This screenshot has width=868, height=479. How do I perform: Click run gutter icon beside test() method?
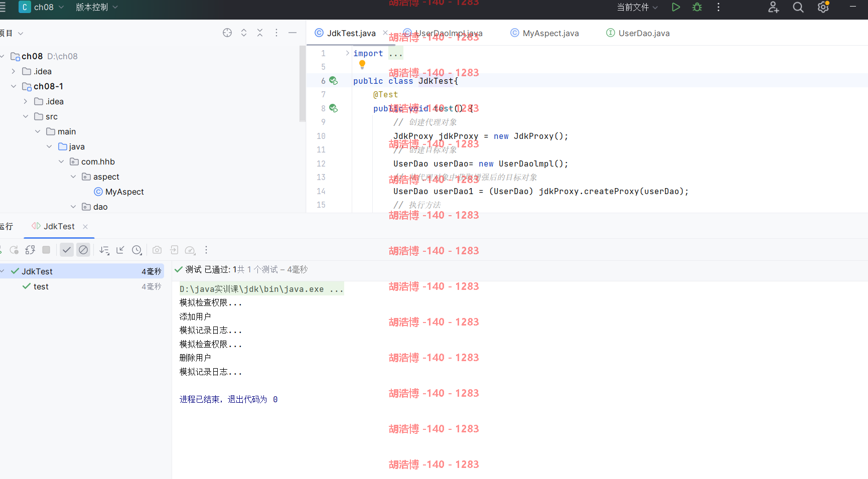pyautogui.click(x=333, y=108)
